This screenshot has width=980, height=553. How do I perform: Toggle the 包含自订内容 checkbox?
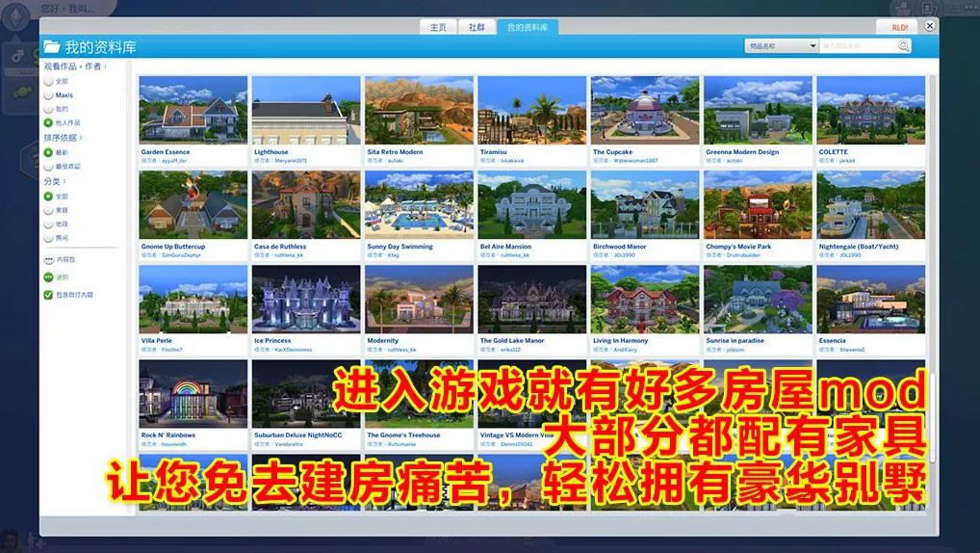48,295
